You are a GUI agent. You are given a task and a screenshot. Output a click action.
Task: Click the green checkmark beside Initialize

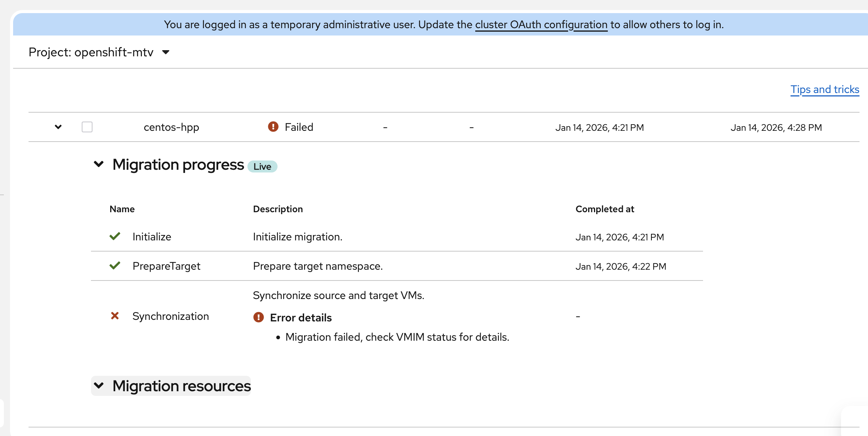click(x=115, y=236)
